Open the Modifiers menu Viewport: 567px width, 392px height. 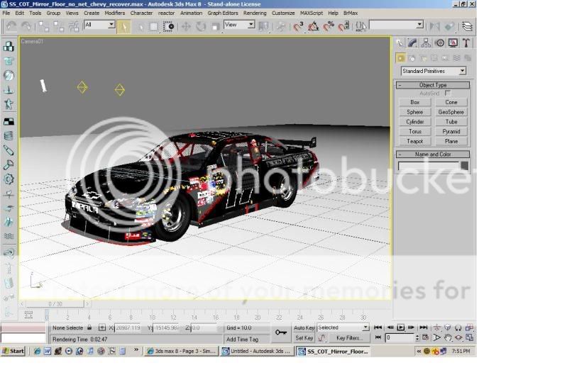click(x=114, y=13)
